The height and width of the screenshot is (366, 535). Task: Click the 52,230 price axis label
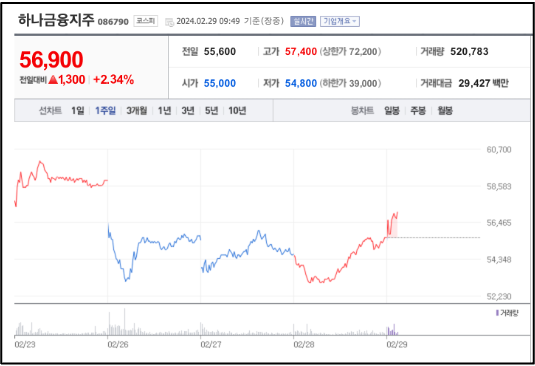click(499, 296)
